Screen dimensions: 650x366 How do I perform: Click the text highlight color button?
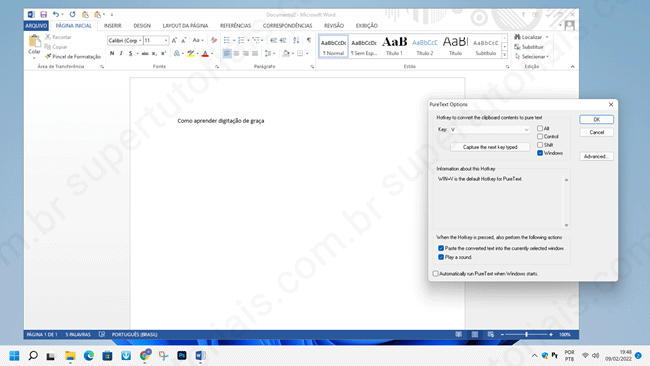(191, 53)
